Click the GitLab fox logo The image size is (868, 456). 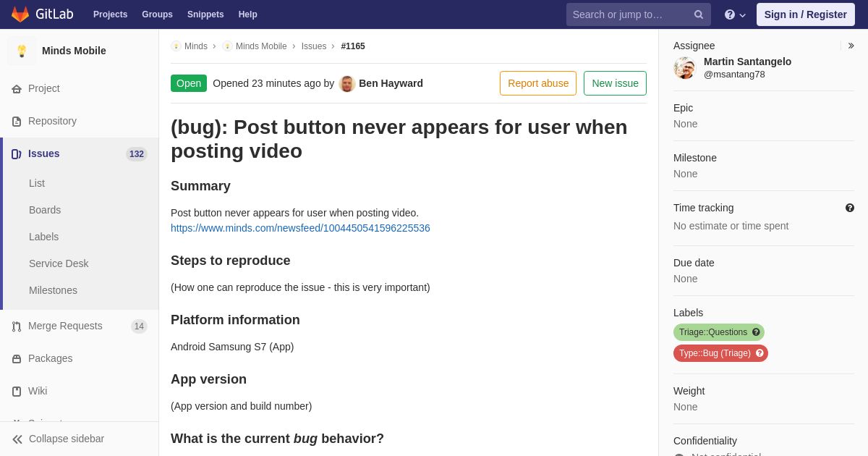click(x=20, y=14)
